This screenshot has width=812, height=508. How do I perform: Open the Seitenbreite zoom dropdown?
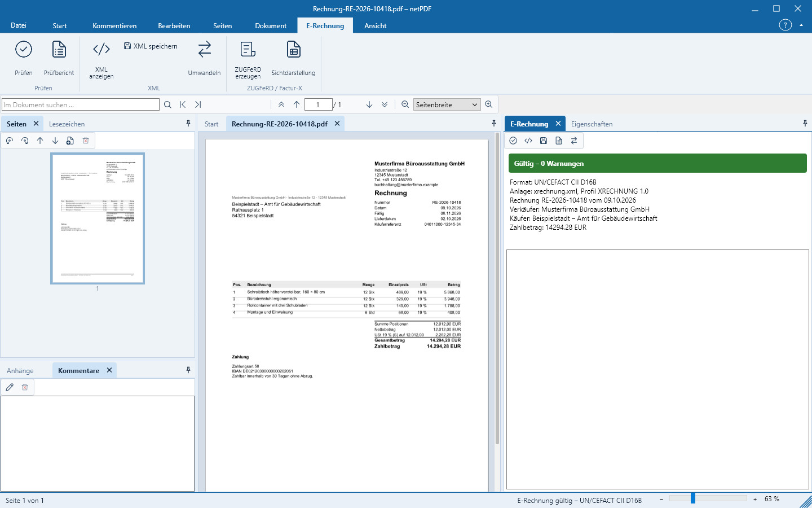click(447, 104)
